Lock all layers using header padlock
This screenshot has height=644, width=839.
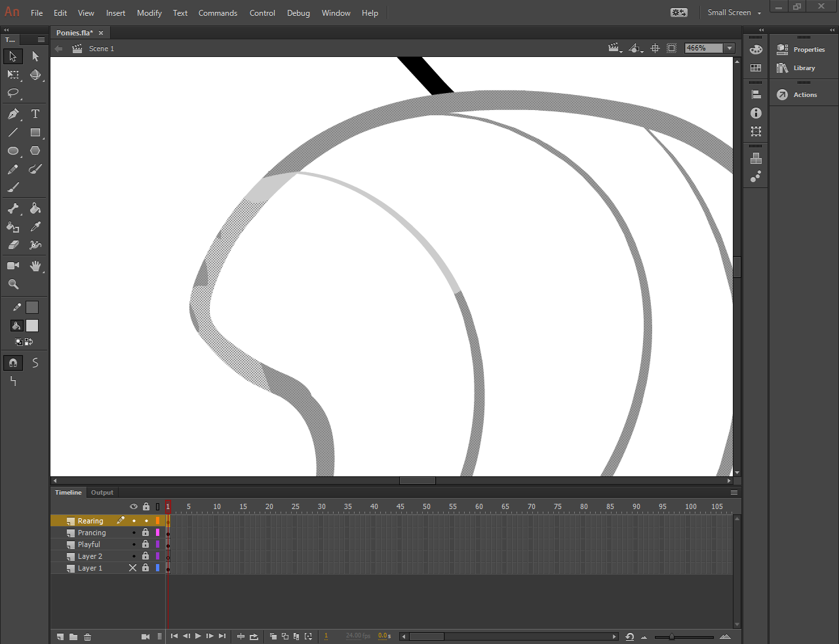146,506
